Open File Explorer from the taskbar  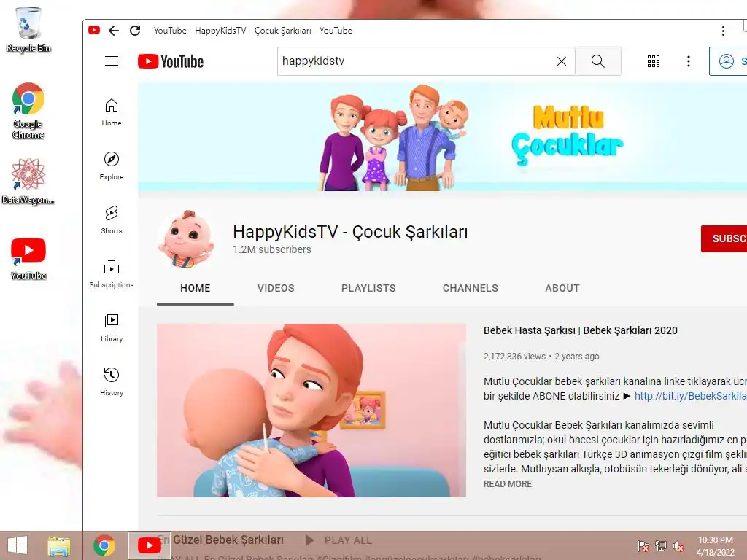58,545
